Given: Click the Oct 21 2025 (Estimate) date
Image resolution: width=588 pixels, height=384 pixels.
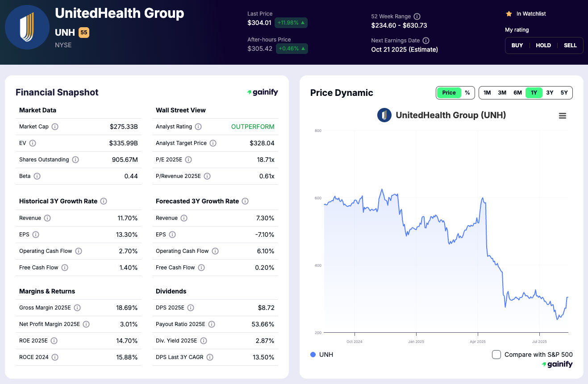Looking at the screenshot, I should coord(405,50).
